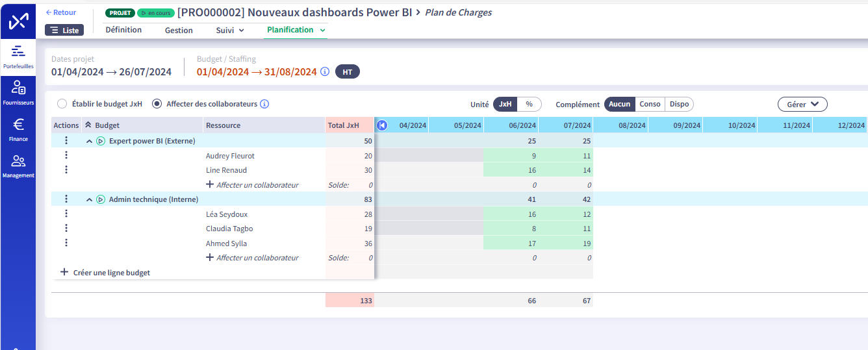Click the app logo in the sidebar

[x=18, y=21]
